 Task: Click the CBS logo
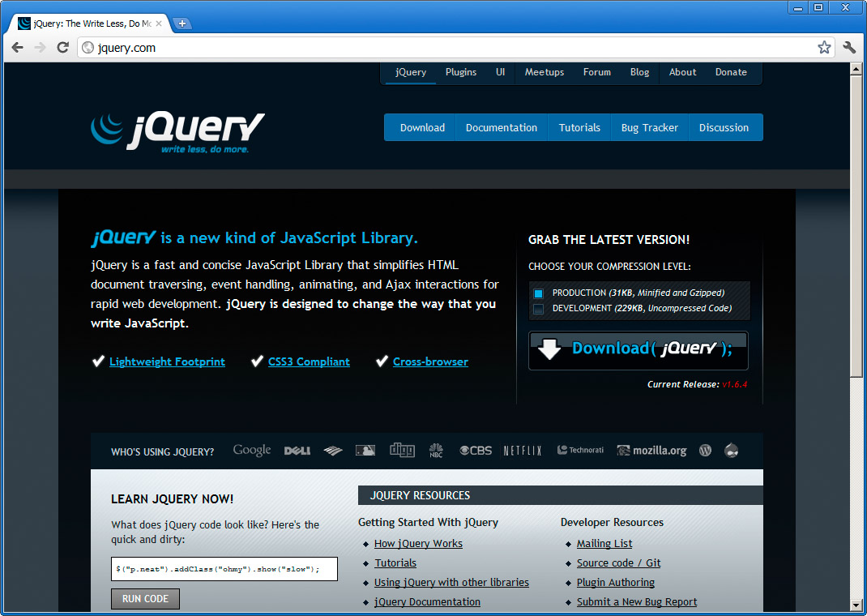click(x=476, y=451)
